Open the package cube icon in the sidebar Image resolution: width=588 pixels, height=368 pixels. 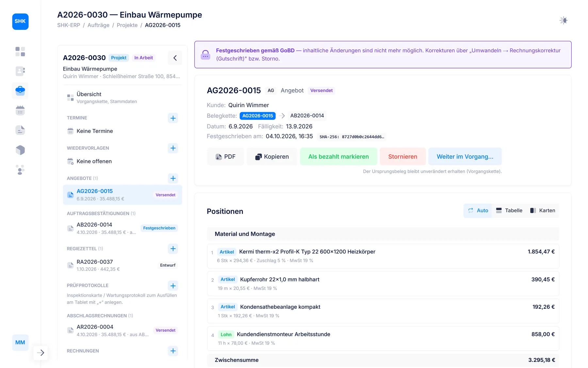(x=20, y=150)
